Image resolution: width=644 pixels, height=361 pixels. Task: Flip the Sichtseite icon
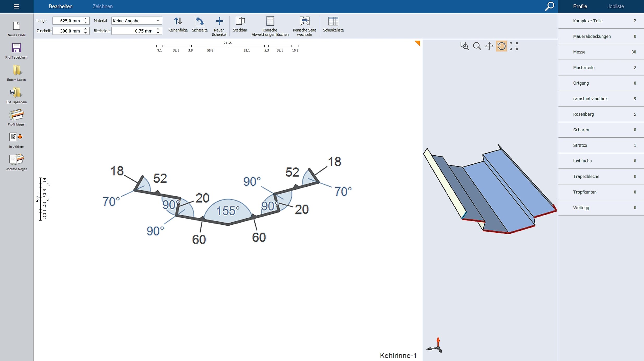(x=200, y=21)
